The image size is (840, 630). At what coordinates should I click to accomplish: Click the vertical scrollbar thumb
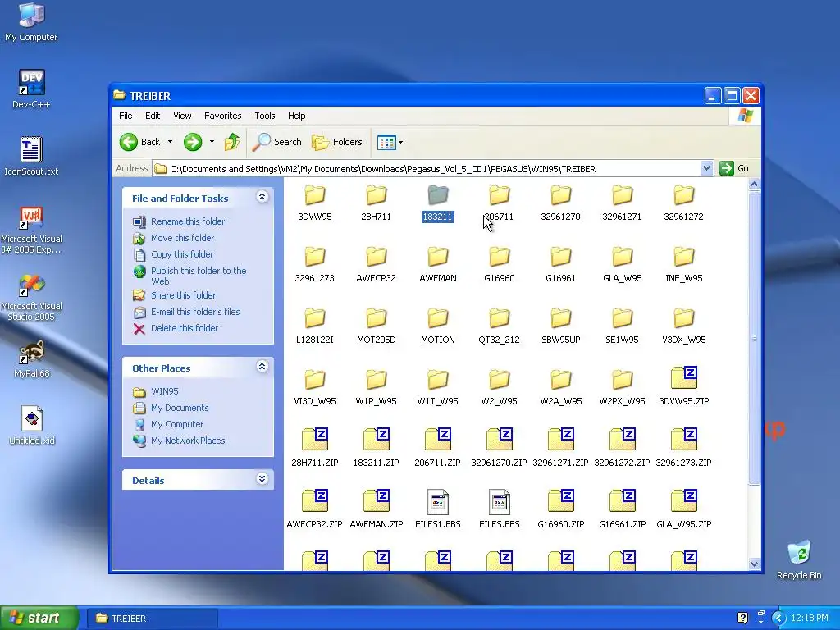(x=755, y=338)
